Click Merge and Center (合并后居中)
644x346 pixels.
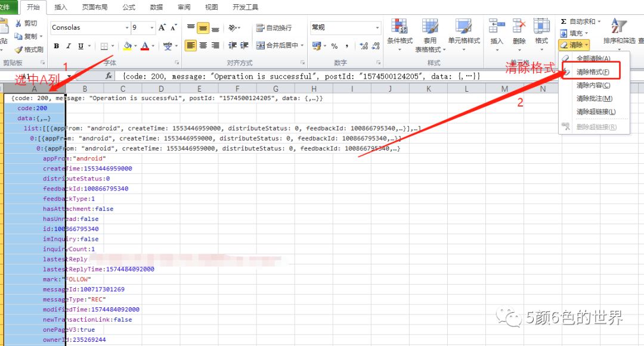[x=277, y=45]
